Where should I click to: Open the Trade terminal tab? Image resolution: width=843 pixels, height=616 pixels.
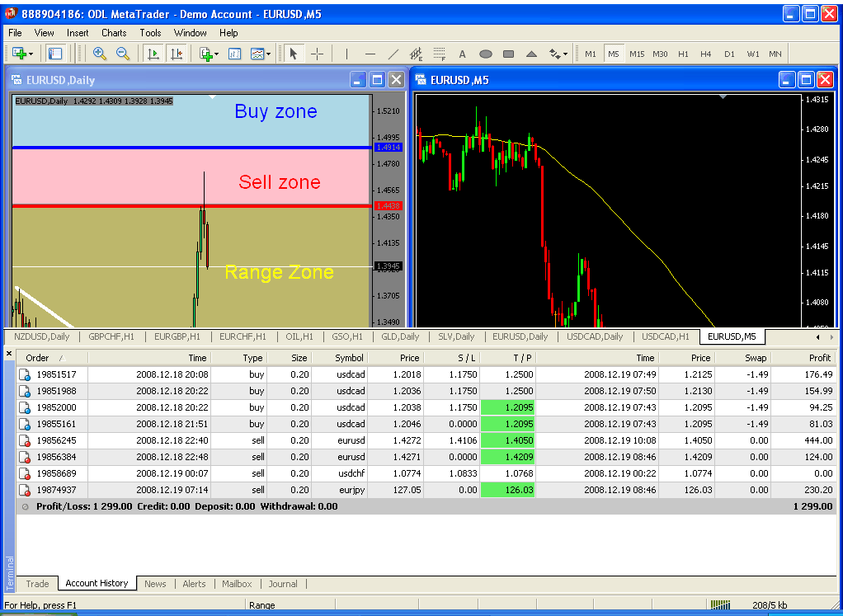pyautogui.click(x=38, y=584)
